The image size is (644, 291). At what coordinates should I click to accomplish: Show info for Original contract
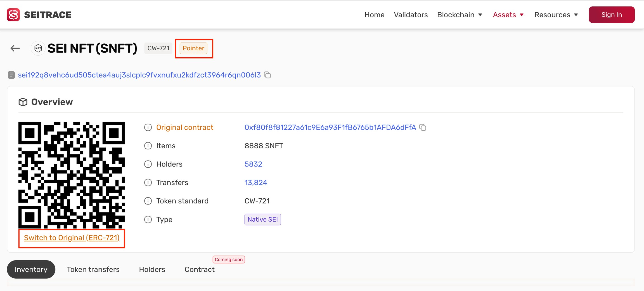pyautogui.click(x=148, y=127)
